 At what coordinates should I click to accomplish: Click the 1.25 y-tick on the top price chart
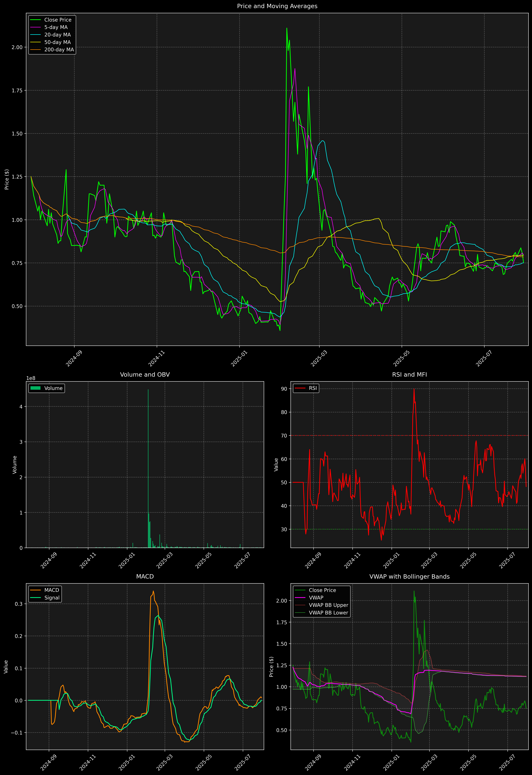(x=17, y=177)
